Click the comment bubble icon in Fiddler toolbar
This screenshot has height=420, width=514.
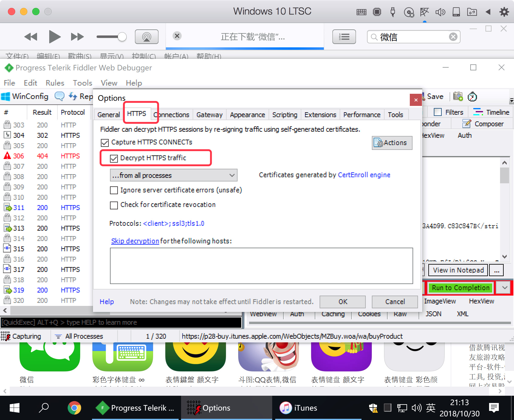[x=60, y=97]
